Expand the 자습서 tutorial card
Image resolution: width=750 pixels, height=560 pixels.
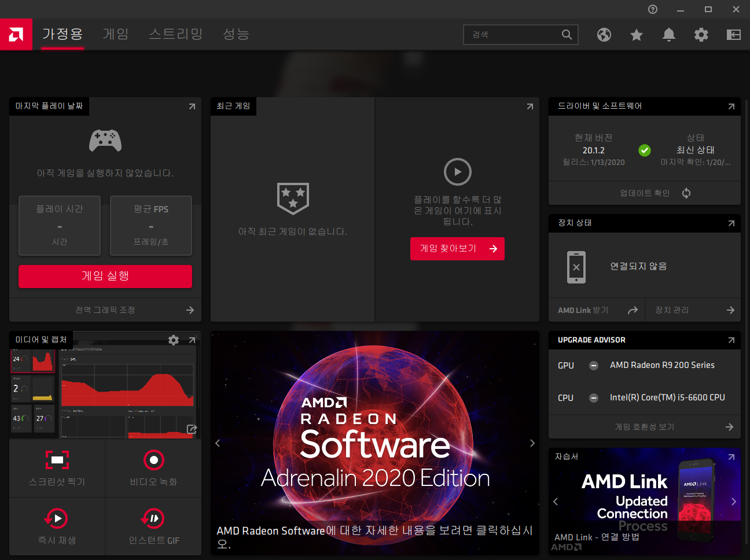pos(731,457)
